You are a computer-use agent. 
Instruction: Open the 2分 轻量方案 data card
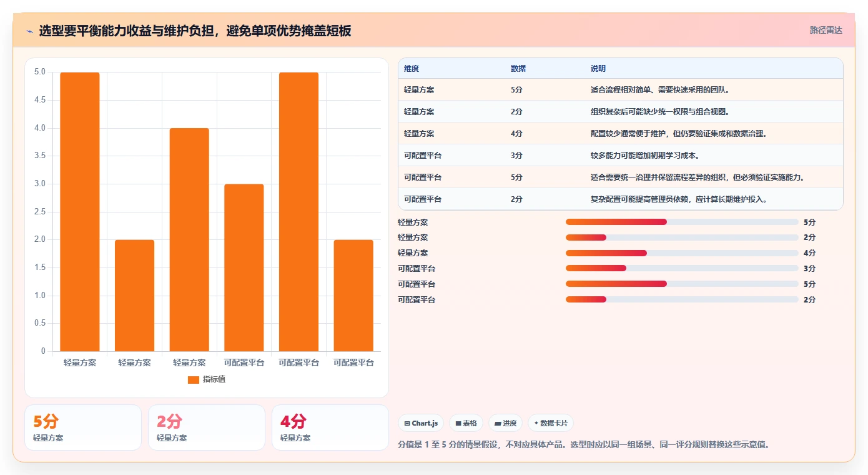tap(207, 427)
